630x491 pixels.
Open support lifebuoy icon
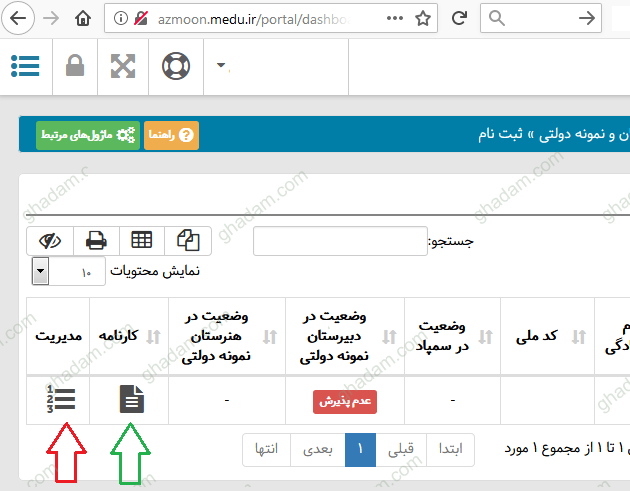(x=176, y=66)
